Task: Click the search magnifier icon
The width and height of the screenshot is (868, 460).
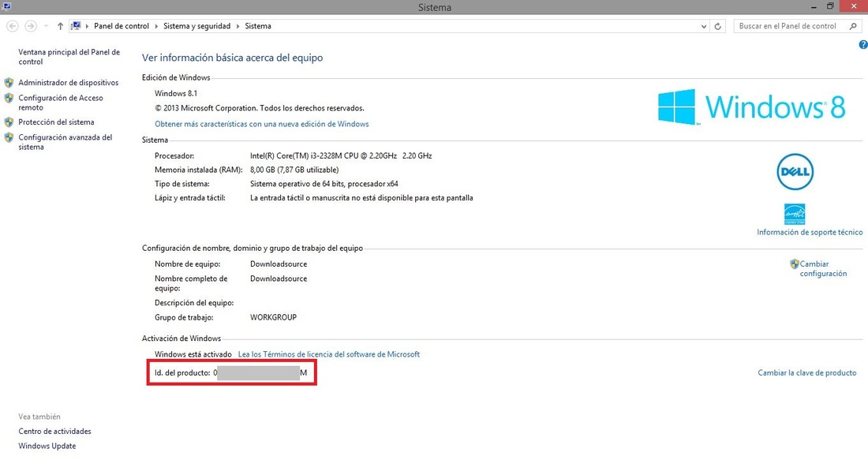Action: point(853,26)
